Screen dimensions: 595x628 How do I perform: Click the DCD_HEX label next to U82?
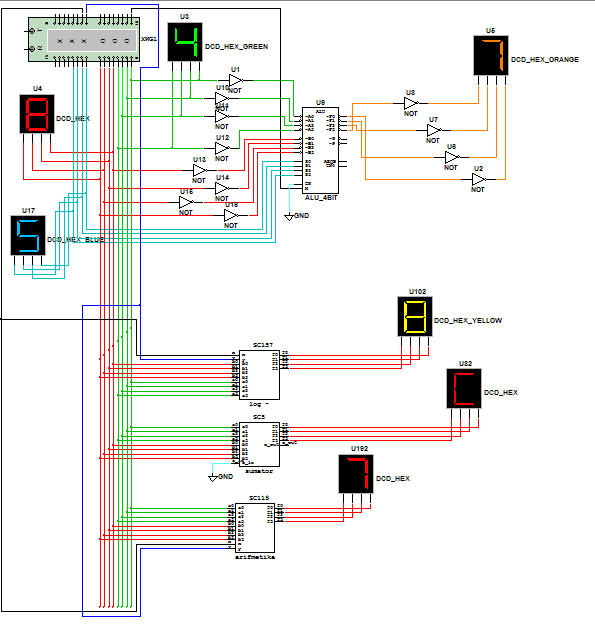501,392
